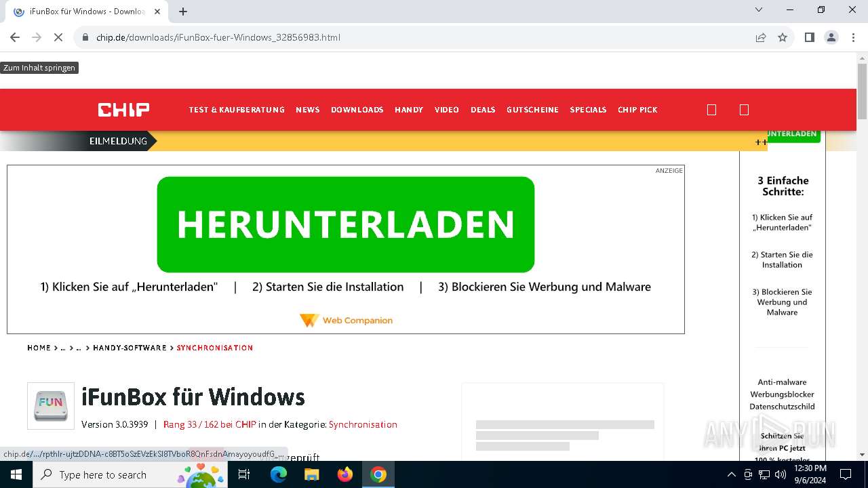Open the Handy menu item
Screen dimensions: 868x488
[409, 110]
